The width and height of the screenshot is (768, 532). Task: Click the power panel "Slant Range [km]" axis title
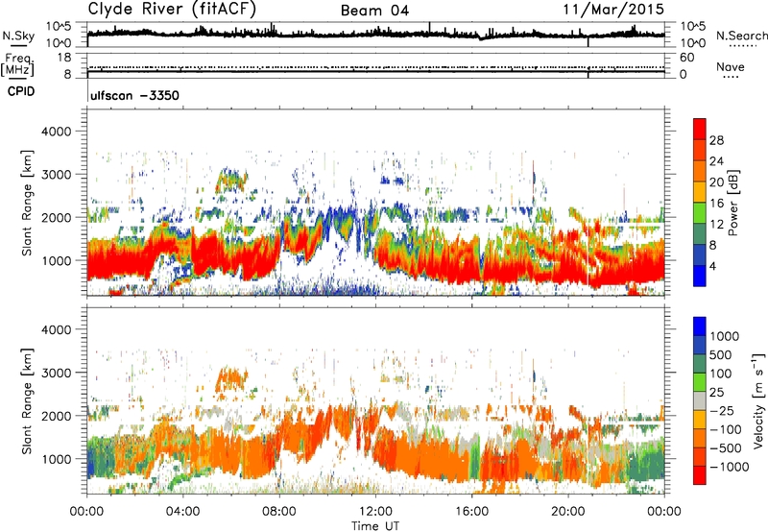[x=27, y=203]
